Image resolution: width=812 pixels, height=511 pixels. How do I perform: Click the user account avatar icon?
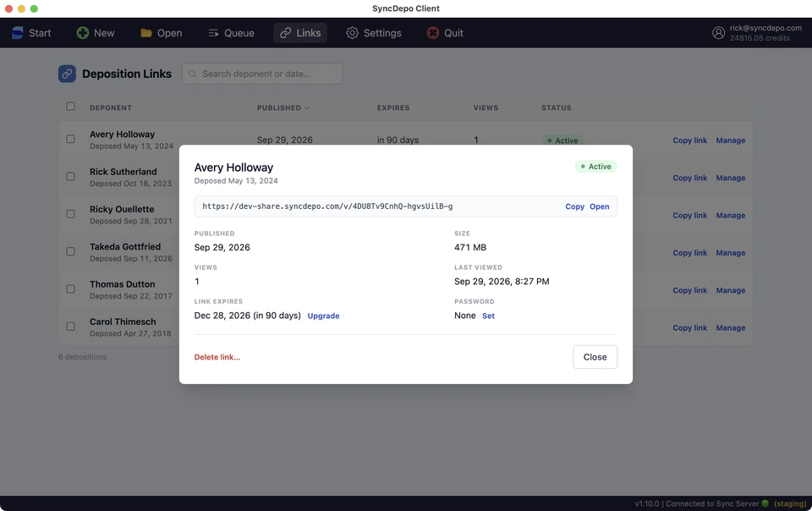click(x=718, y=33)
